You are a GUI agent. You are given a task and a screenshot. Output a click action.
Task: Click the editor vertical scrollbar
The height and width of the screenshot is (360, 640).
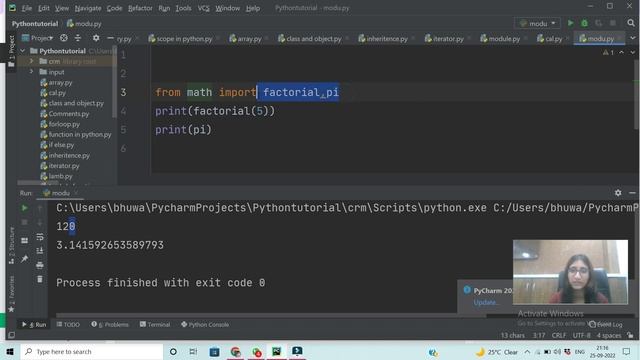tap(636, 94)
